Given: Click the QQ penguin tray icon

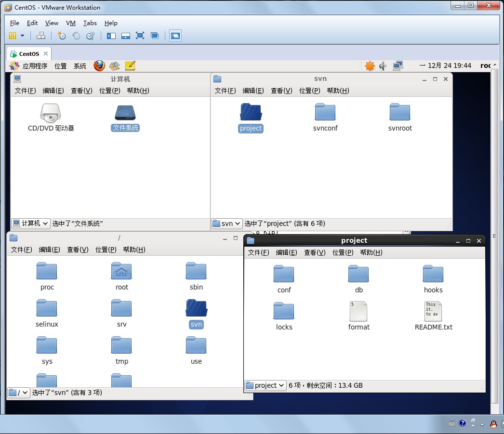Looking at the screenshot, I should [493, 424].
